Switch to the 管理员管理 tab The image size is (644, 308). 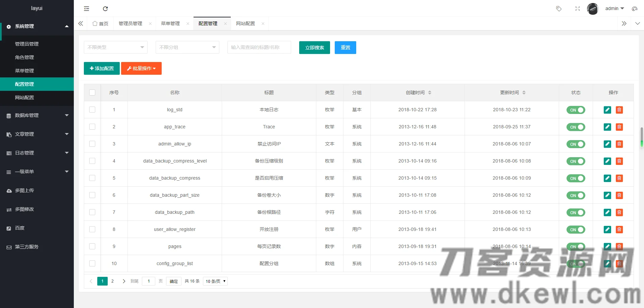[131, 23]
